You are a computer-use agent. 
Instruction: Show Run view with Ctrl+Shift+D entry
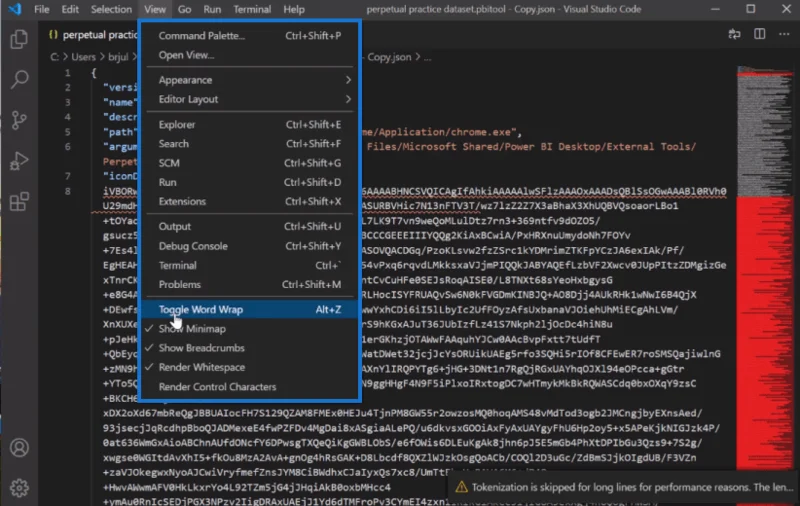(249, 182)
